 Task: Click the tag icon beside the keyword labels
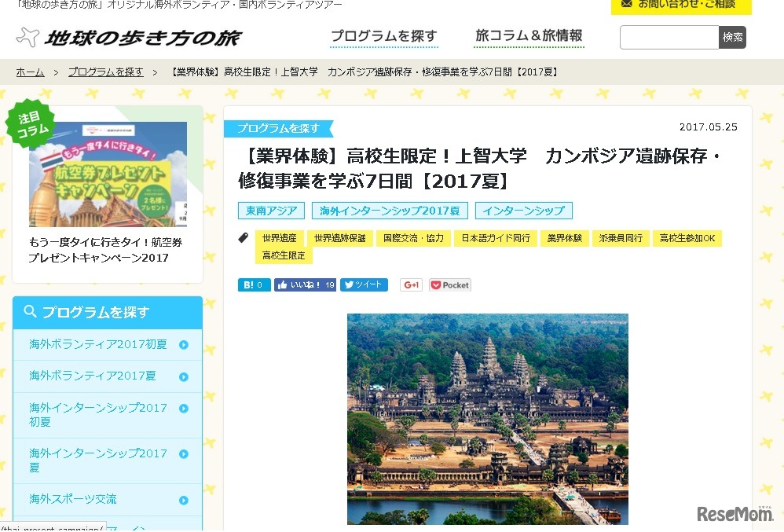tap(244, 237)
